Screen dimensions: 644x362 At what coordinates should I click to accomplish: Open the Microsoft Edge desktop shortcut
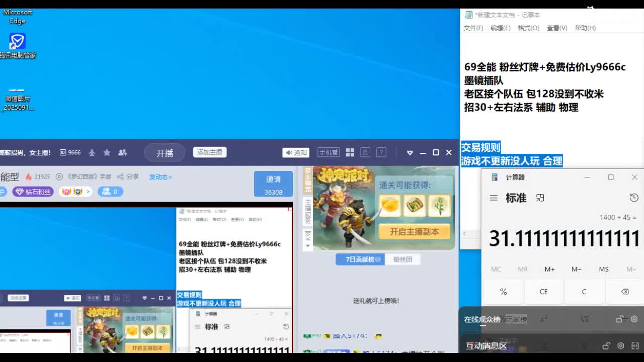click(17, 16)
